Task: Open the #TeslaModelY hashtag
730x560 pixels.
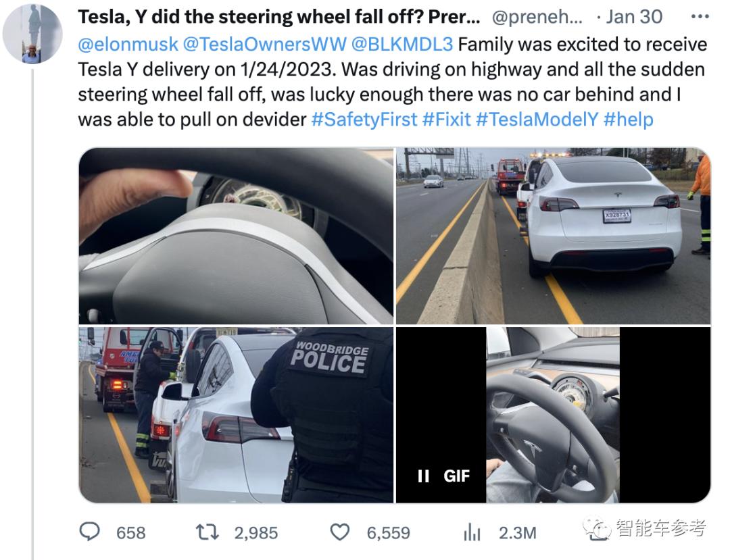Action: [537, 120]
